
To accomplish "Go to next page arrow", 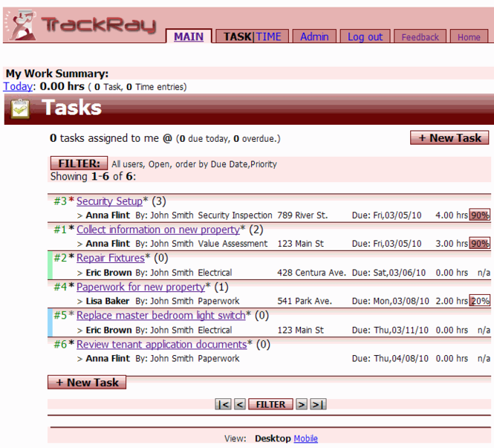I will click(x=301, y=405).
